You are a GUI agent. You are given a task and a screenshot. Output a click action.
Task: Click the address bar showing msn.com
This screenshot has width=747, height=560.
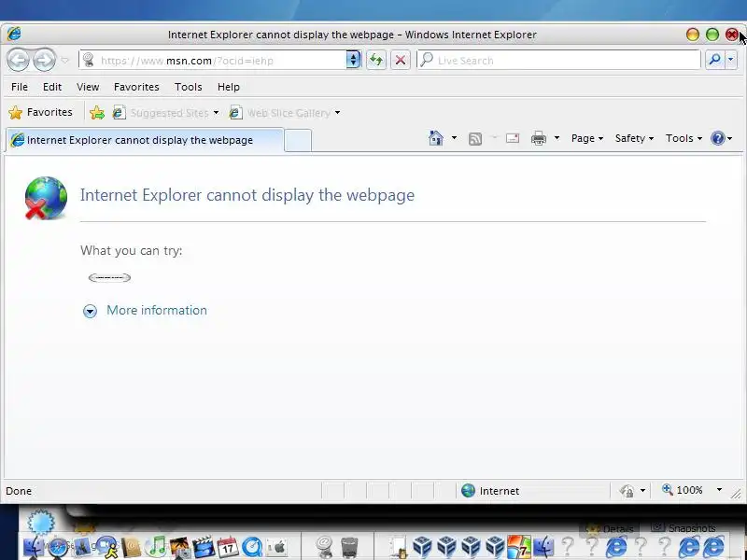pos(213,61)
